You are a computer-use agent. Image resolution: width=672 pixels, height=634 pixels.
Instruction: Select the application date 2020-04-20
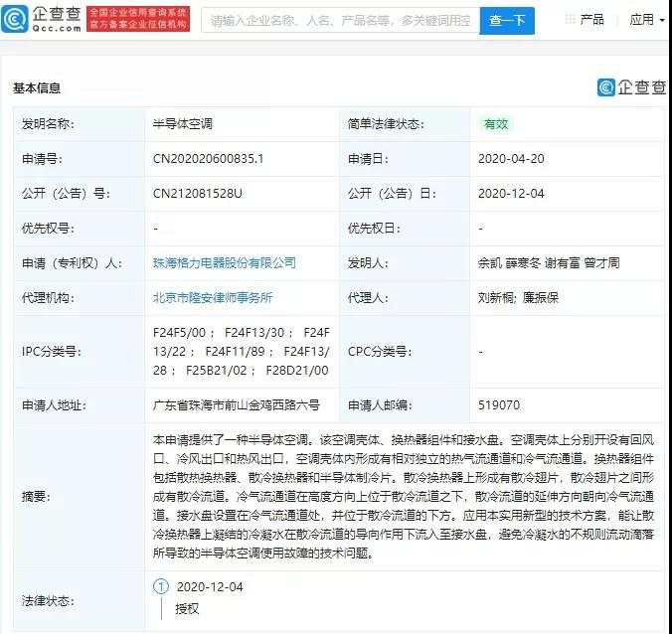pos(511,159)
